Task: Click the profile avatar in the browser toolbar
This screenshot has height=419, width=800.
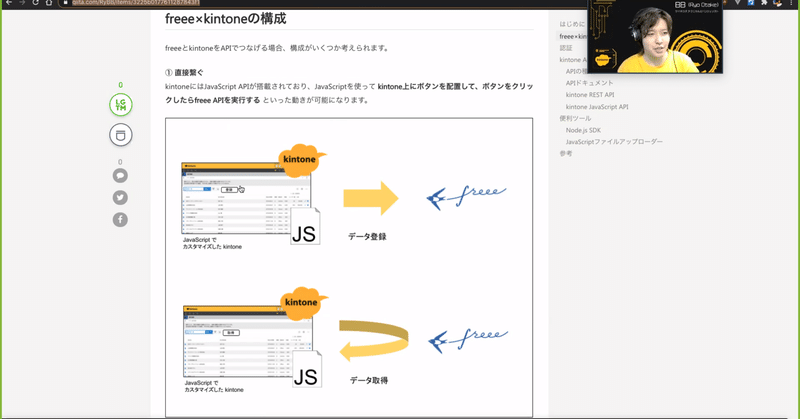Action: click(777, 3)
